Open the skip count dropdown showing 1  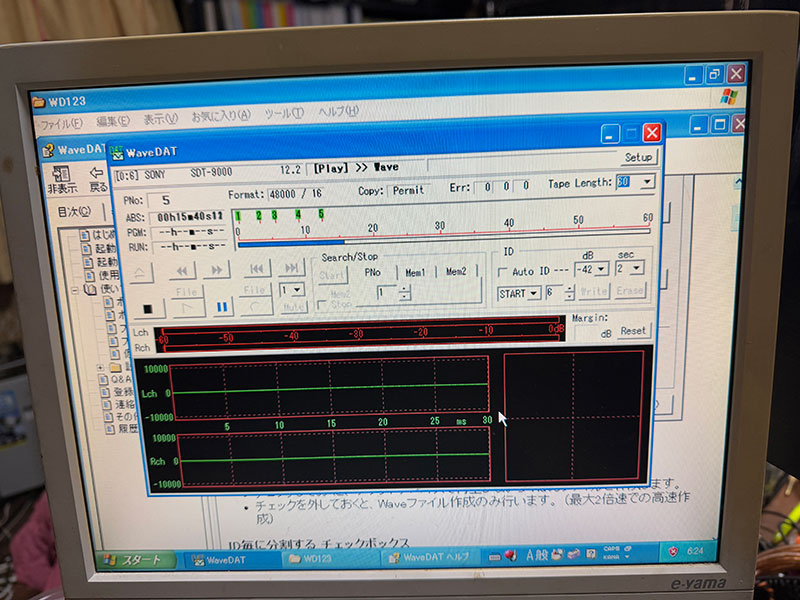pyautogui.click(x=292, y=290)
